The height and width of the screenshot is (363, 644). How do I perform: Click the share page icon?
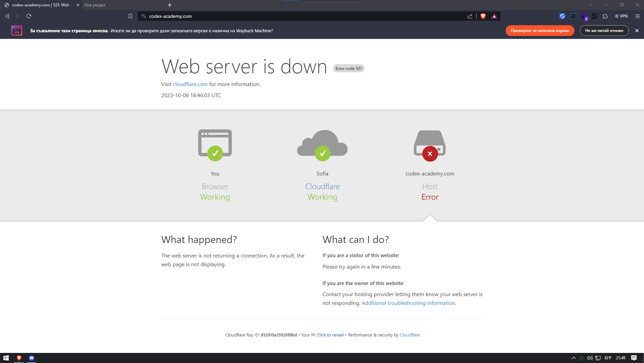[x=470, y=16]
